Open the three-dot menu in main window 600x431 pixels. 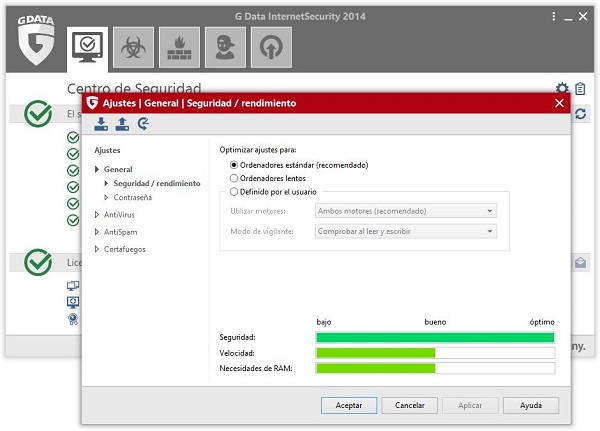(553, 16)
